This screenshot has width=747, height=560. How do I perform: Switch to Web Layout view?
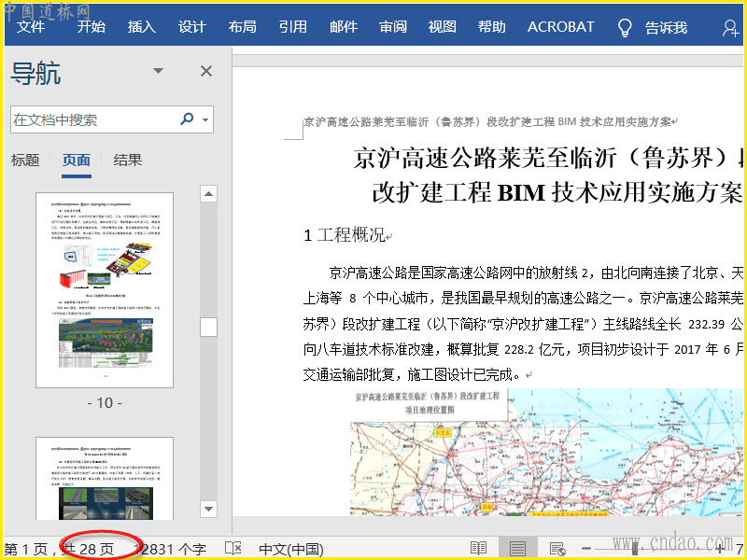click(557, 549)
